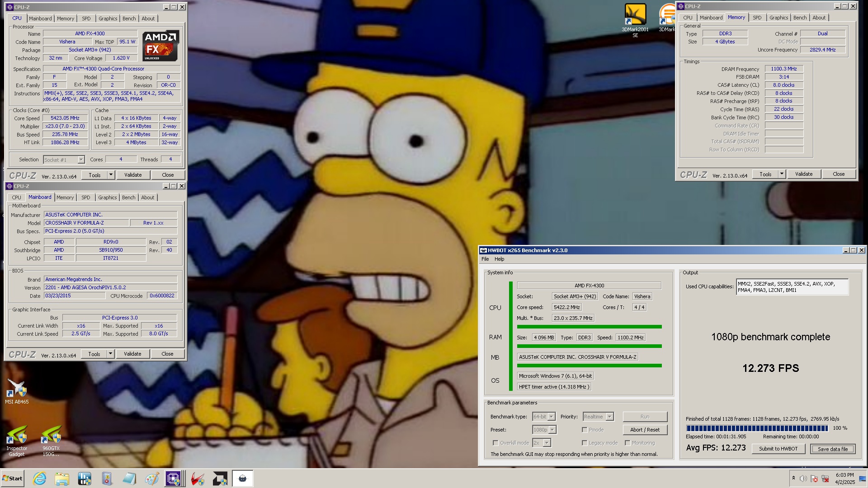Click the Show Desktop icon beside the clock
Viewport: 868px width, 488px height.
tap(863, 479)
